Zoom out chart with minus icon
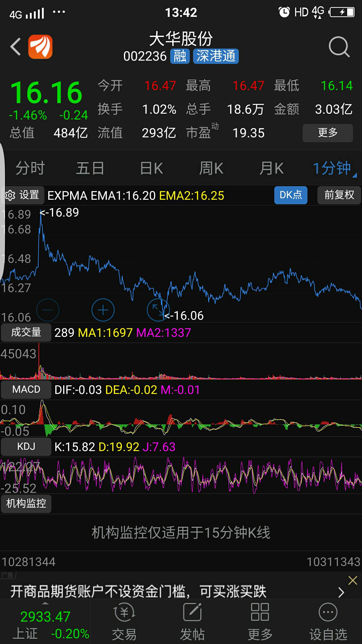 pos(48,310)
